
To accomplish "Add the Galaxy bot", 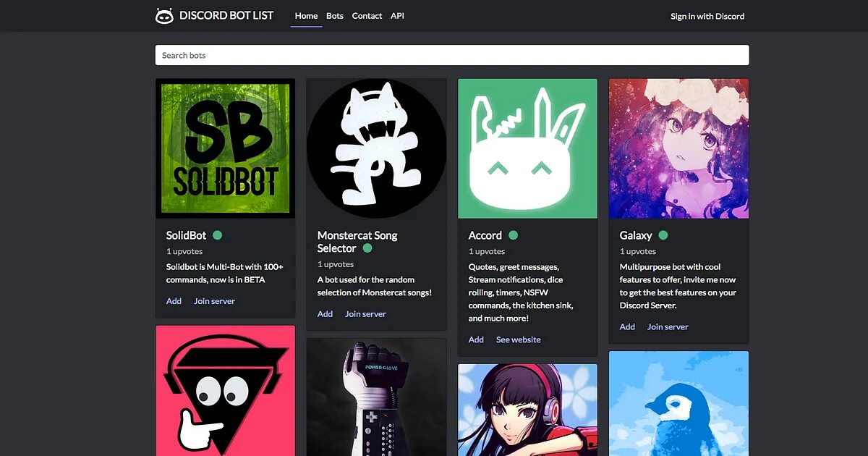I will click(x=627, y=327).
